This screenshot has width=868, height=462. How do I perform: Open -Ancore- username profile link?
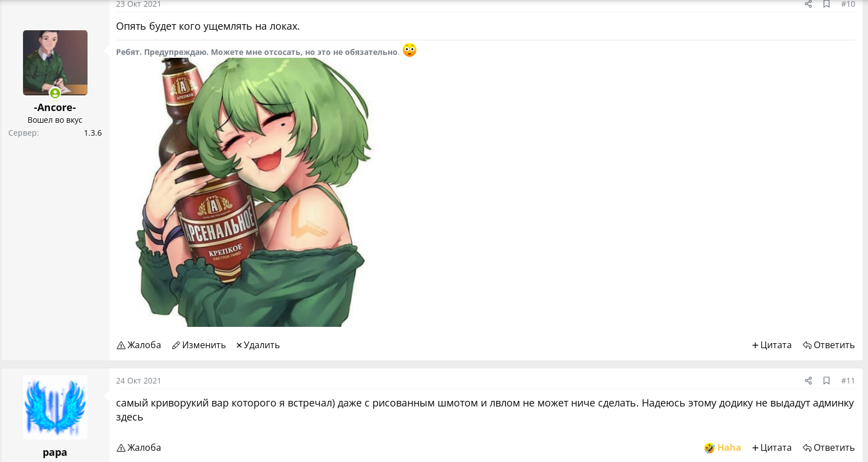(55, 108)
